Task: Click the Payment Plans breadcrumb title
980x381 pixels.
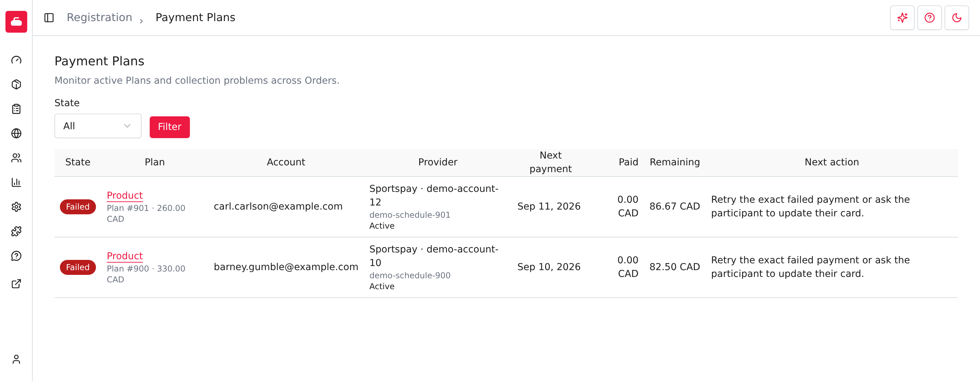Action: pos(195,17)
